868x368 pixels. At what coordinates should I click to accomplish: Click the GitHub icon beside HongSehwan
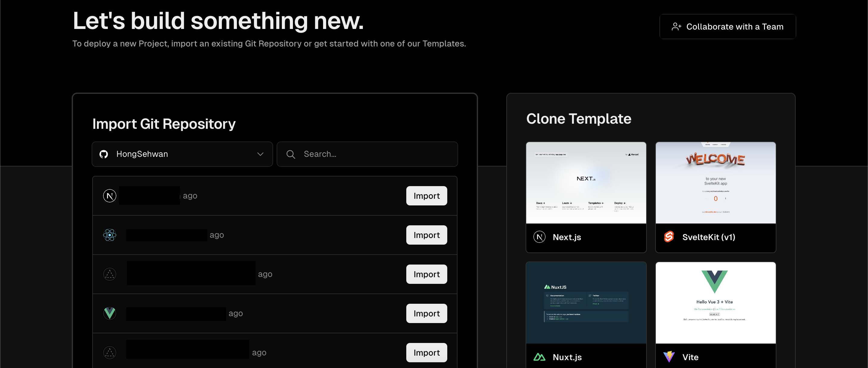[104, 154]
